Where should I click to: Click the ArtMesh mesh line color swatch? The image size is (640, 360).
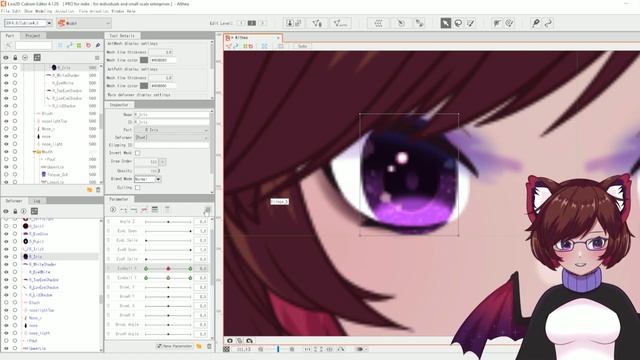144,60
